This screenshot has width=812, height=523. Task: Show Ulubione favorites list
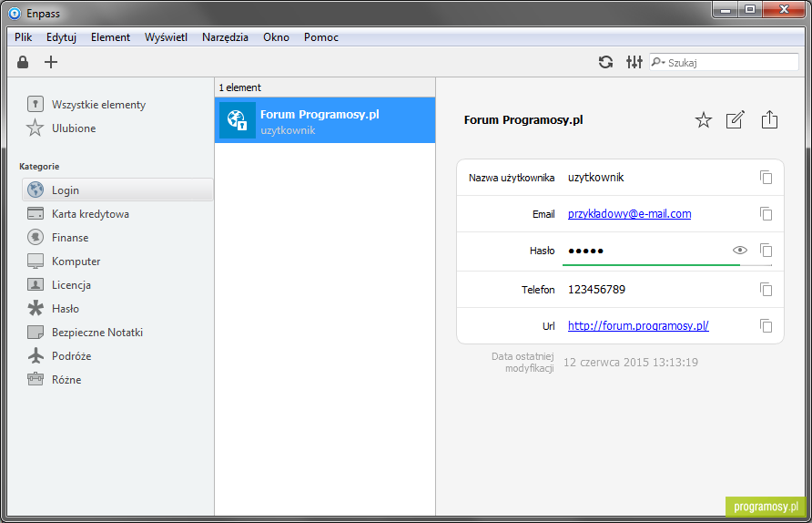(x=61, y=128)
